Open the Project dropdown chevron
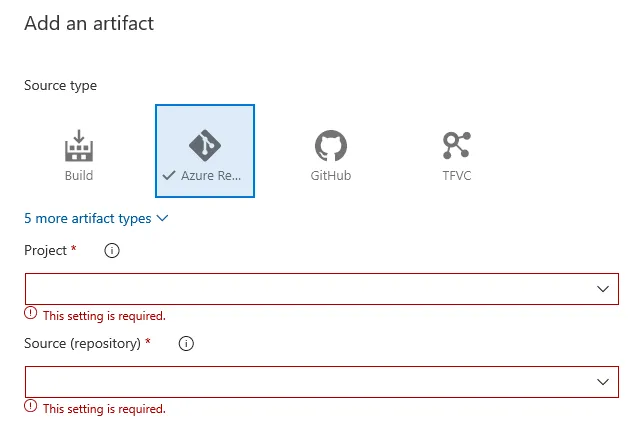This screenshot has height=435, width=641. point(603,289)
